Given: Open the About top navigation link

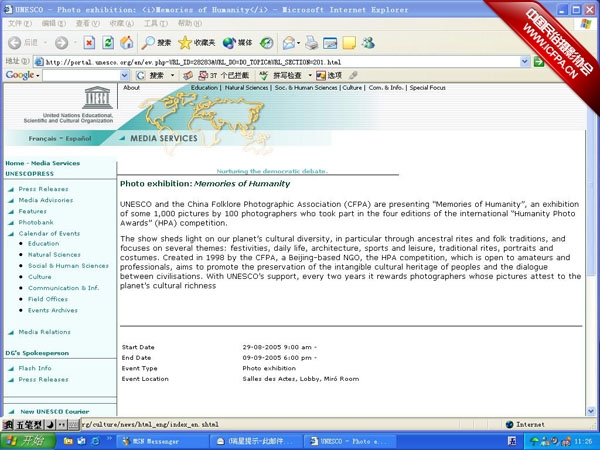Looking at the screenshot, I should pos(131,88).
